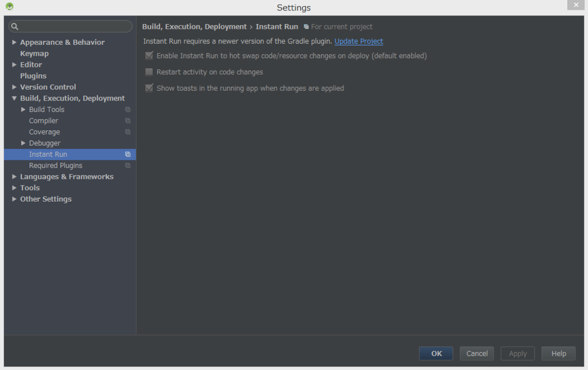Image resolution: width=588 pixels, height=370 pixels.
Task: Click the search magnifier icon in settings
Action: click(14, 26)
